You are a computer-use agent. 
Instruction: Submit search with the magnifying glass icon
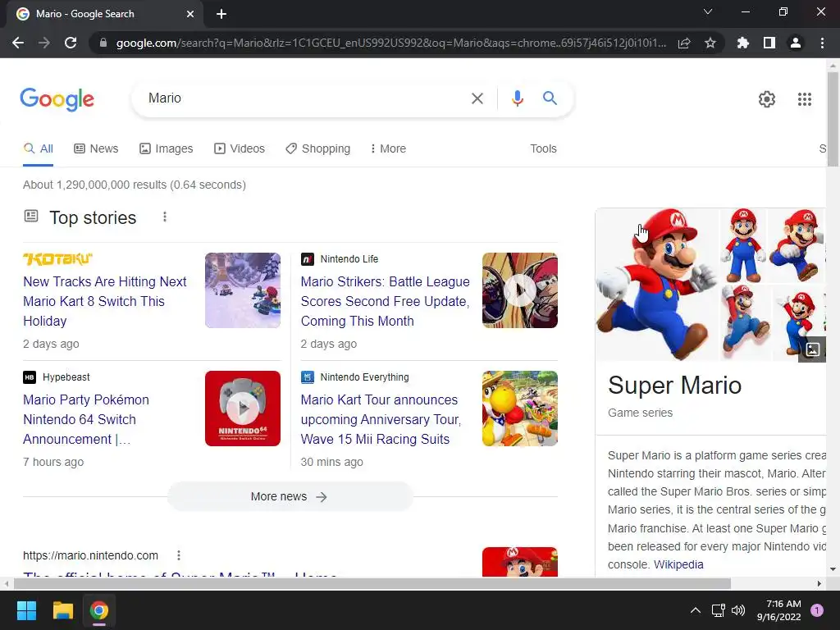550,98
